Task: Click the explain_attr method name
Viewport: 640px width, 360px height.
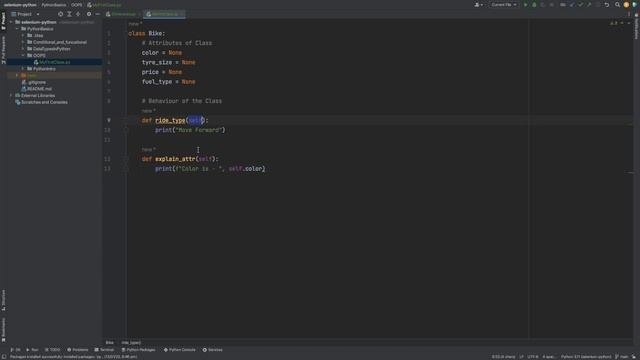Action: pos(175,159)
